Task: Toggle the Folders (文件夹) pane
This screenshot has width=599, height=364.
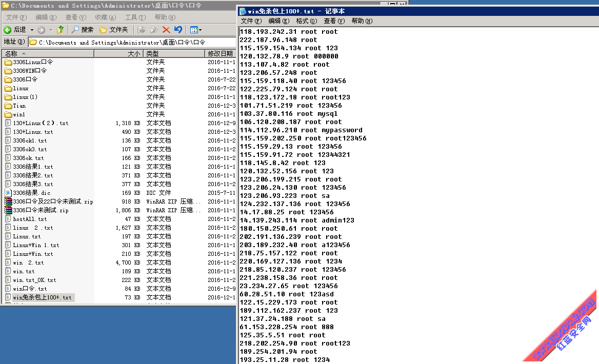Action: click(x=113, y=30)
